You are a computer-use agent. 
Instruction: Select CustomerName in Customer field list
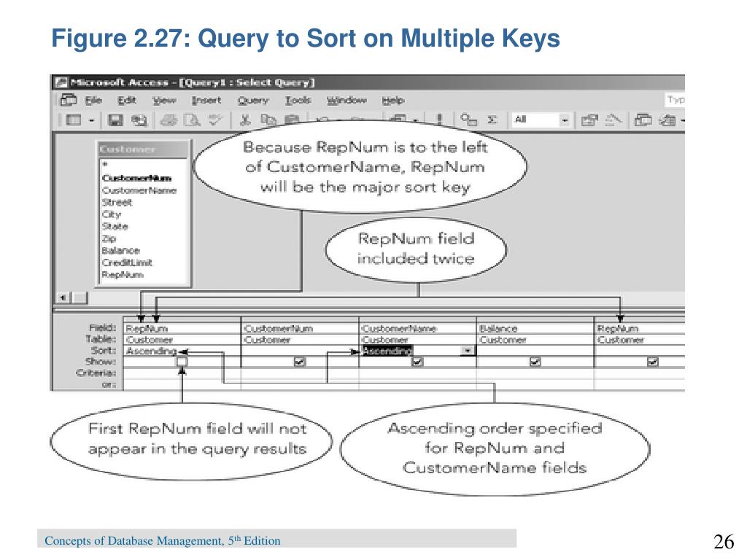[x=139, y=190]
